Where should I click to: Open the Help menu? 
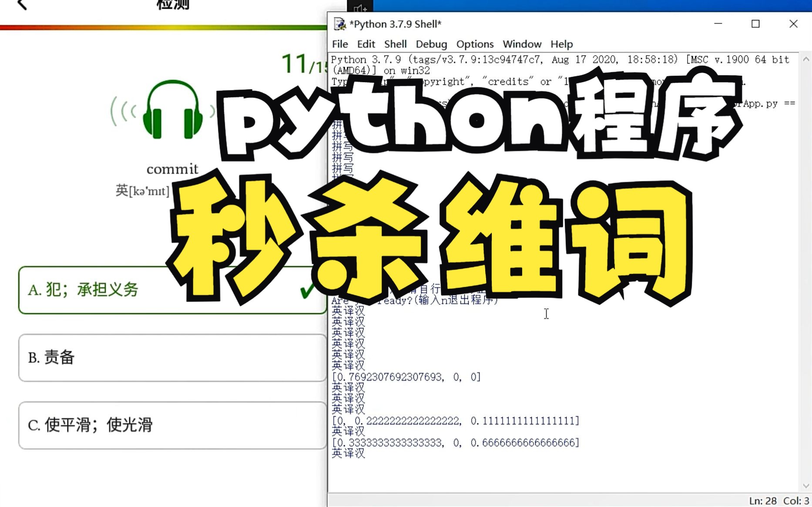point(561,44)
